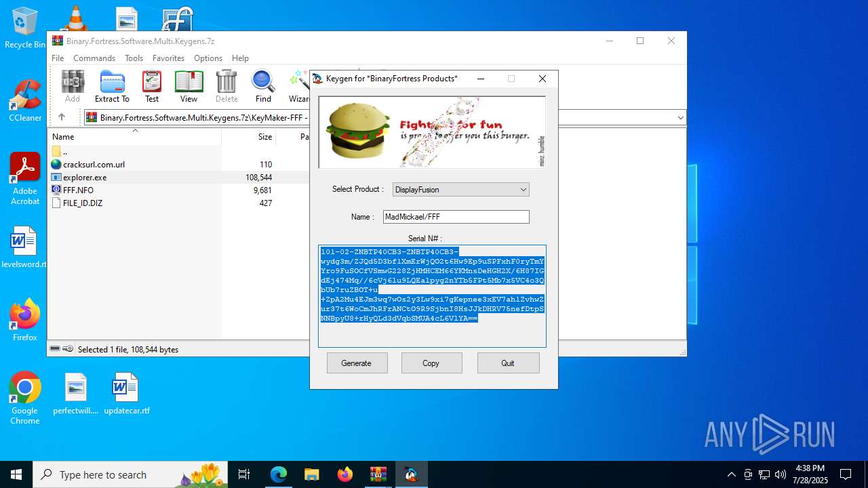Open Firefox desktop shortcut

point(25,319)
